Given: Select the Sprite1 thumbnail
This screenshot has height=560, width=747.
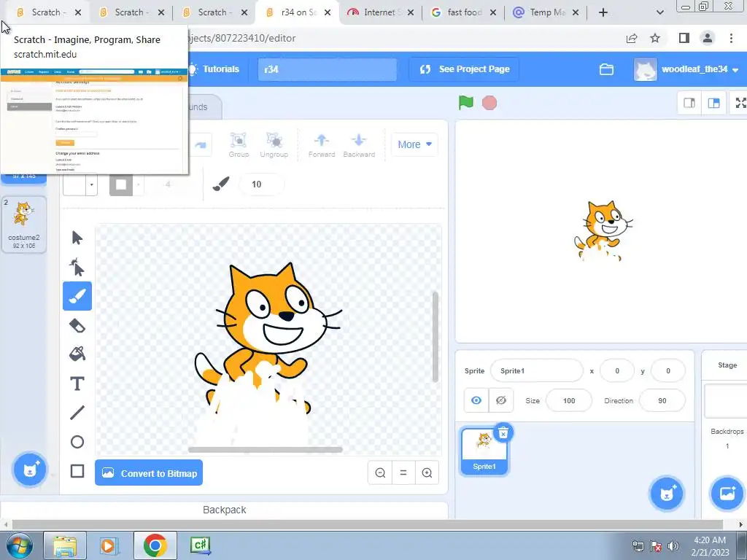Looking at the screenshot, I should pyautogui.click(x=484, y=451).
